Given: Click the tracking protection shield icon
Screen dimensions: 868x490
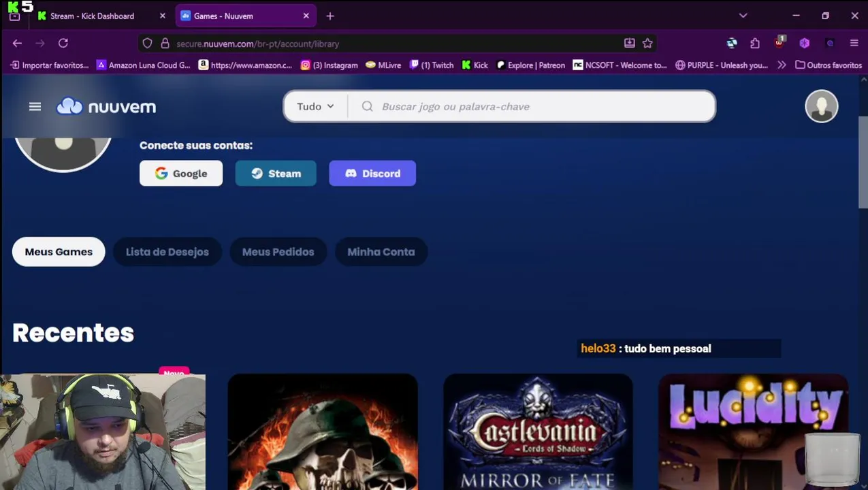Looking at the screenshot, I should [x=147, y=44].
